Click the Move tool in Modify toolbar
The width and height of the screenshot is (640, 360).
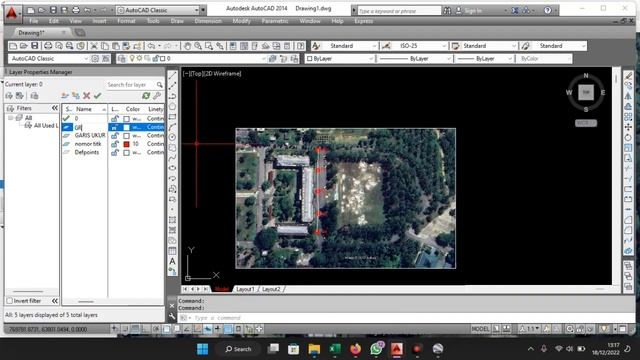coord(628,127)
